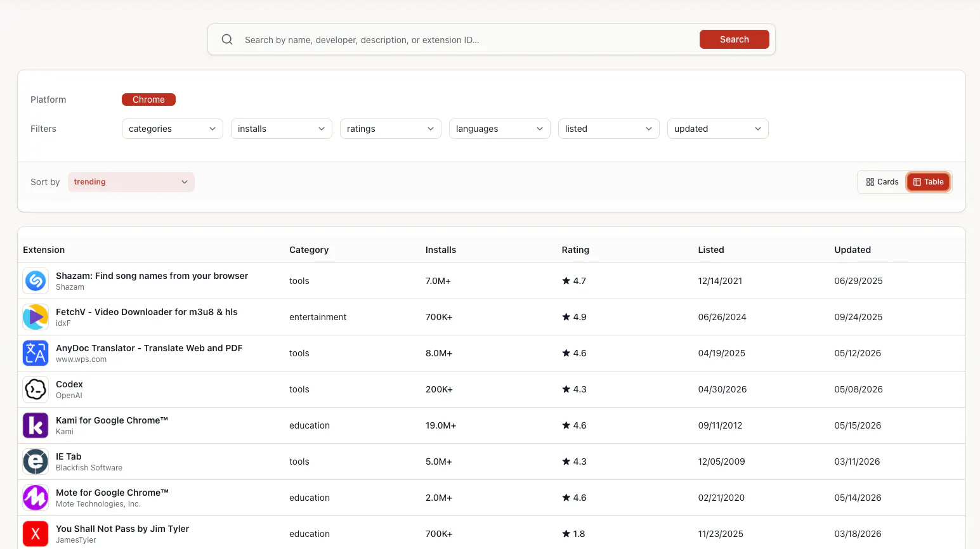Click the entertainment category cell for FetchV

pyautogui.click(x=318, y=317)
